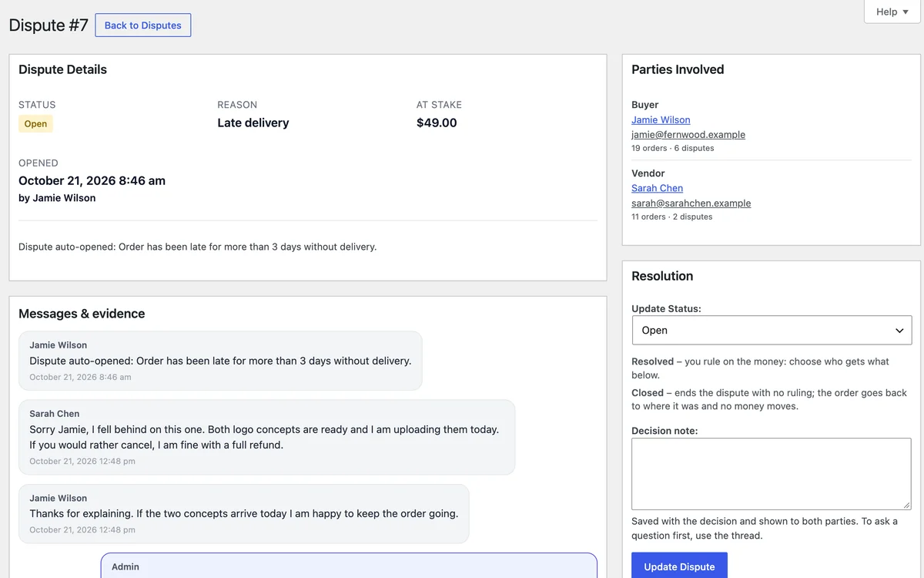Screen dimensions: 924x578
Task: Click the Update Dispute button
Action: (679, 566)
